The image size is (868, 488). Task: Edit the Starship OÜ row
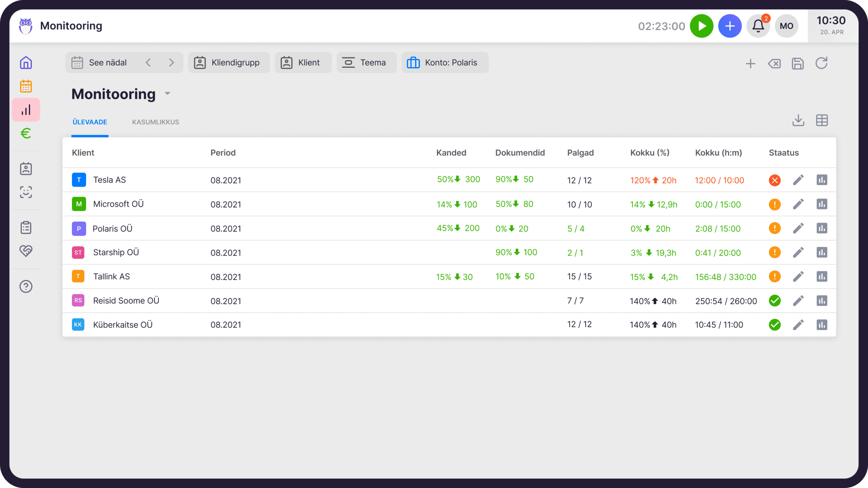(798, 252)
